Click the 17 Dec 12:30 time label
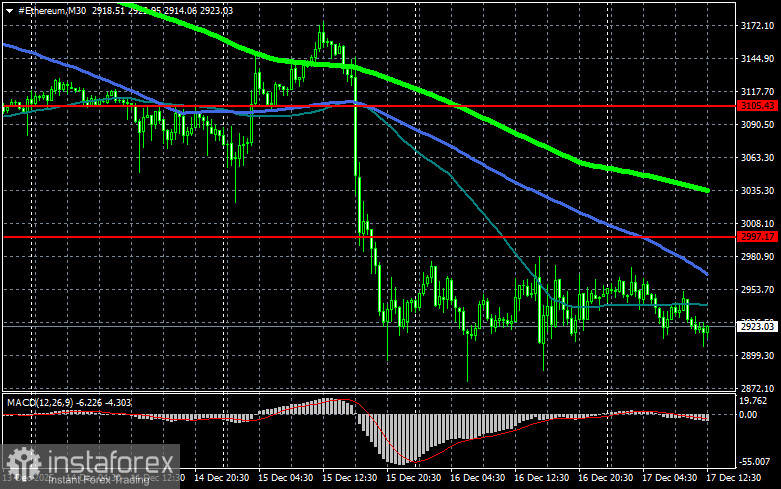The image size is (781, 489). (734, 478)
